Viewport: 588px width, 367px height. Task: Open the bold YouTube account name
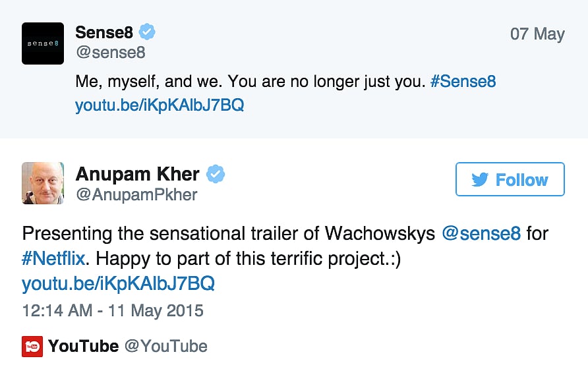click(84, 346)
